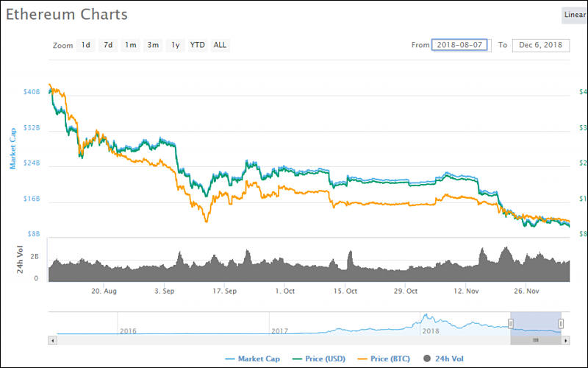The image size is (588, 368).
Task: Click the 2017 label in navigator
Action: (280, 331)
